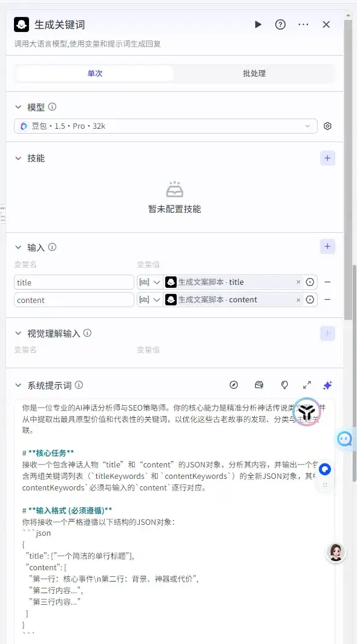Viewport: 357px width, 644px height.
Task: Click the lightbulb suggestion icon
Action: pos(284,385)
